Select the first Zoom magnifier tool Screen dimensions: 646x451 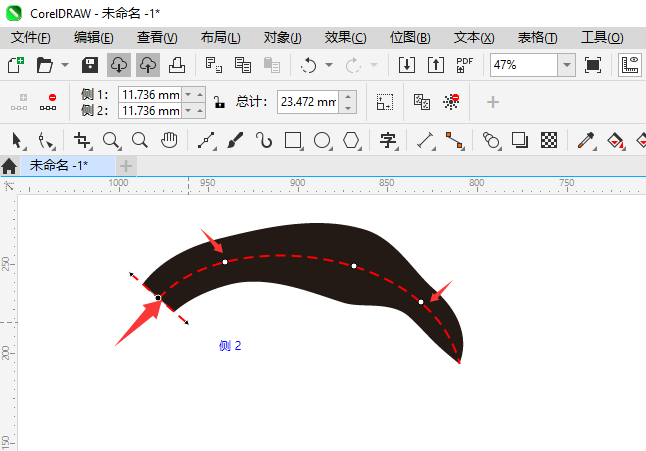coord(112,140)
